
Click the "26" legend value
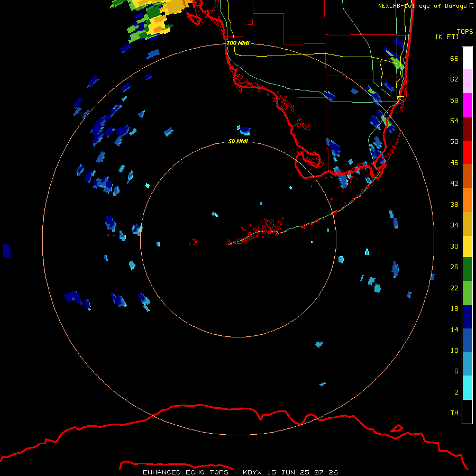(454, 267)
